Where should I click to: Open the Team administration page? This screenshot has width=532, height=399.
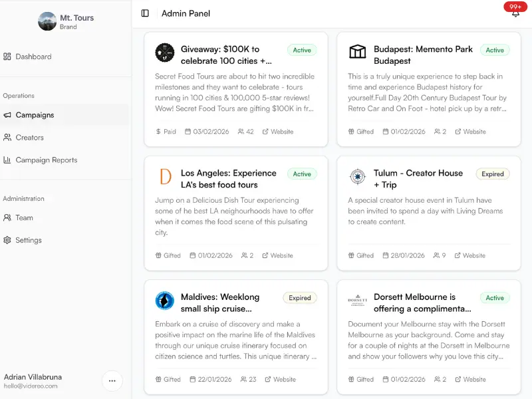[x=24, y=217]
